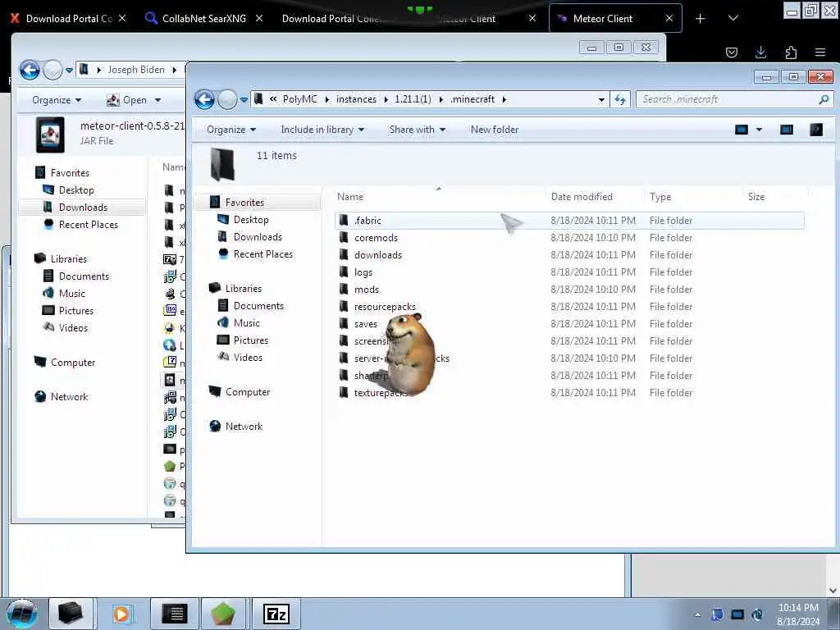Click Joseph Biden breadcrumb in back window
Viewport: 840px width, 630px height.
(136, 70)
